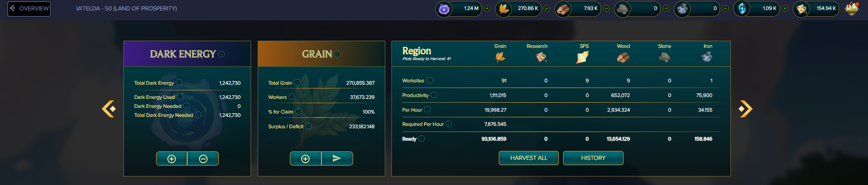Add Grain via plus next to 270.86 K

click(547, 9)
